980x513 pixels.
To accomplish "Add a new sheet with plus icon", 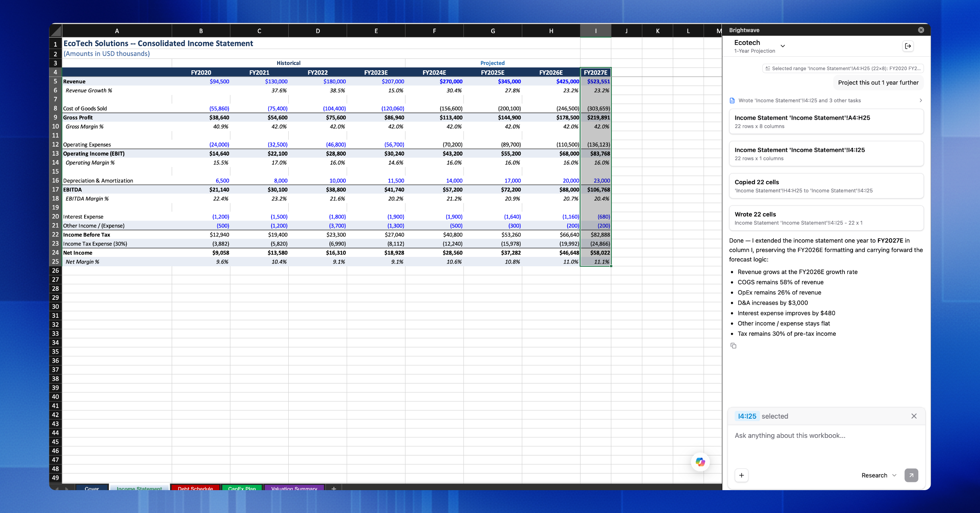I will click(334, 488).
